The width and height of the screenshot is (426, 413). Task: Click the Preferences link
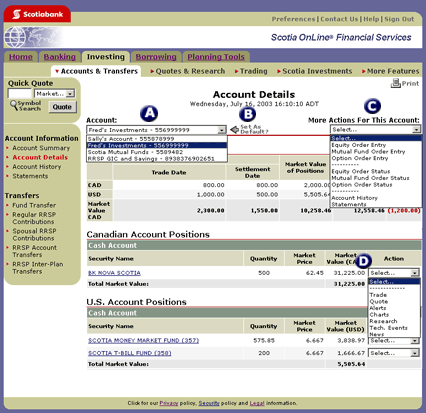point(293,19)
